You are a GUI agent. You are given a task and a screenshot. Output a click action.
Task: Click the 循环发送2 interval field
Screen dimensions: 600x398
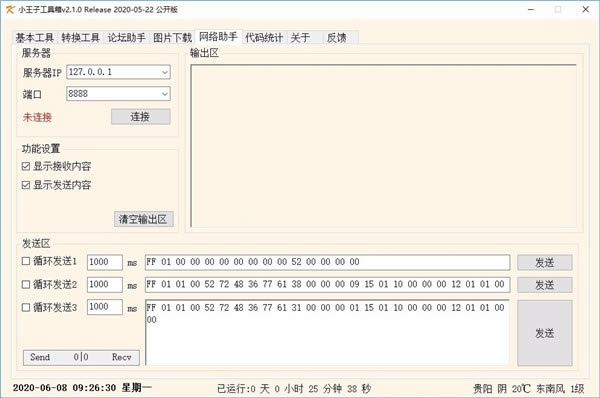pyautogui.click(x=104, y=284)
